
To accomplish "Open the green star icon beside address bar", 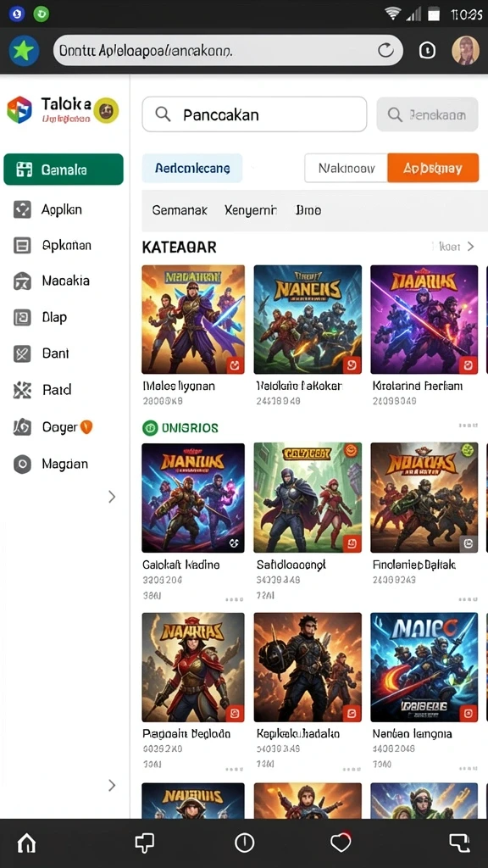I will tap(23, 51).
